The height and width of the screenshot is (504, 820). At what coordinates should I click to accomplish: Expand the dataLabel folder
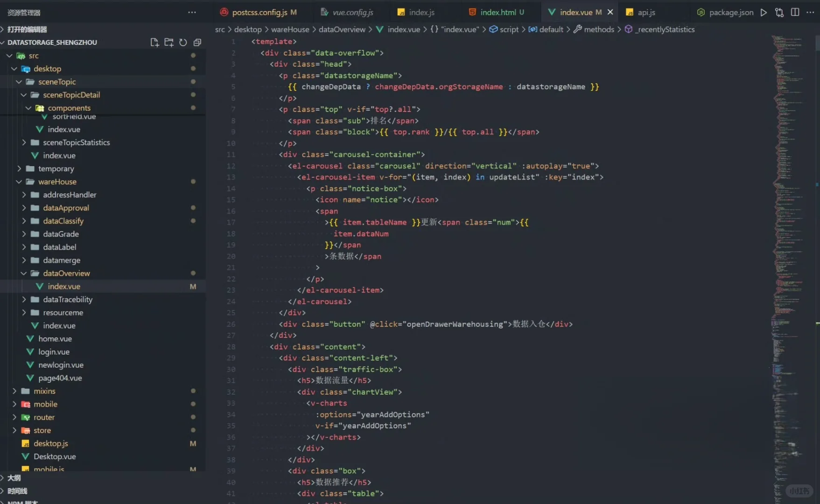[24, 247]
